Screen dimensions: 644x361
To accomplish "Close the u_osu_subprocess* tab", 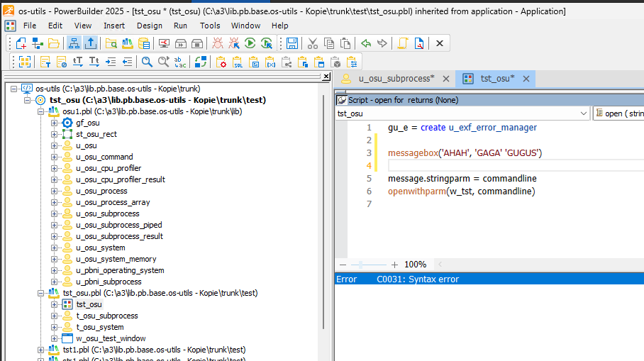I will (446, 79).
